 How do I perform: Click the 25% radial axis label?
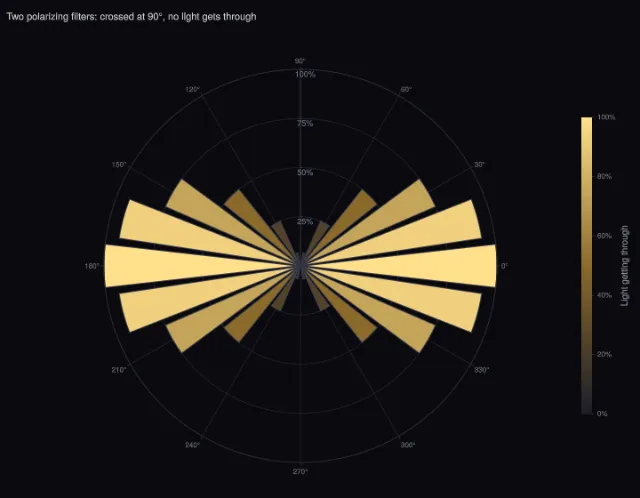click(x=305, y=222)
